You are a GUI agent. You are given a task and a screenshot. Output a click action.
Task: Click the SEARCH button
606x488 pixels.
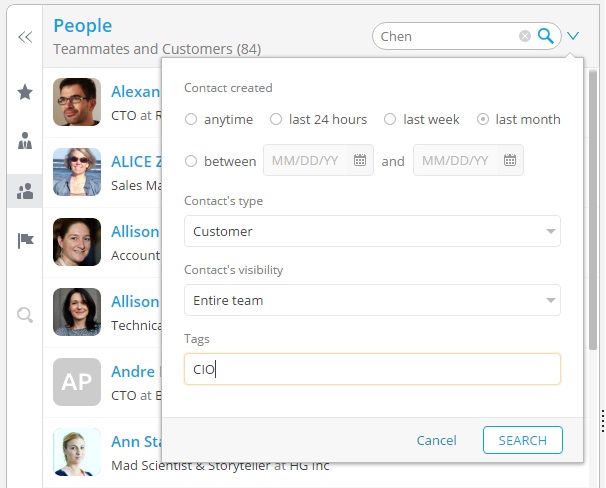522,440
